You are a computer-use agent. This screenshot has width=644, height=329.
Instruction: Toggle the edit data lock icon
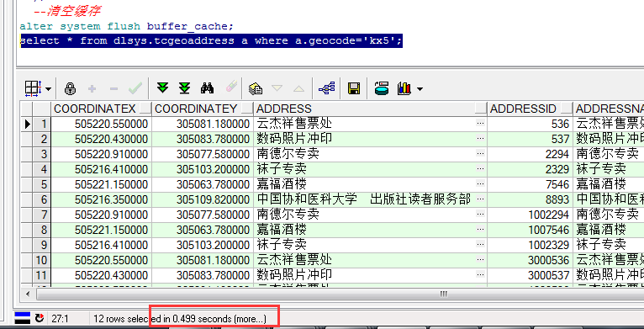pyautogui.click(x=71, y=88)
